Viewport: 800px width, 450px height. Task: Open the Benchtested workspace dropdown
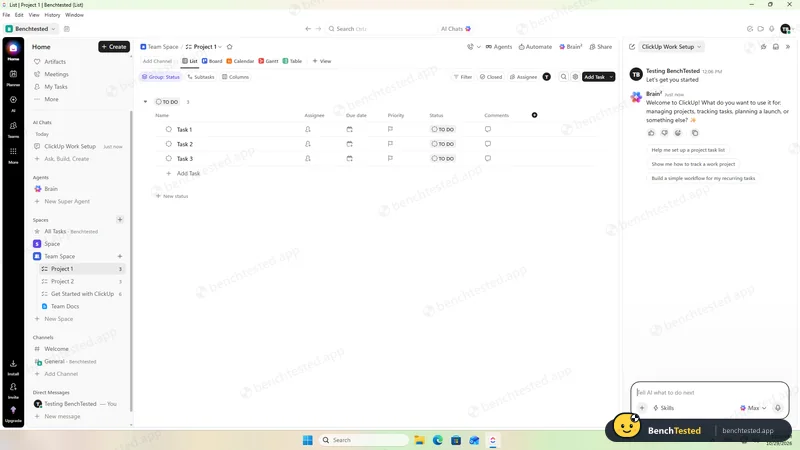31,29
